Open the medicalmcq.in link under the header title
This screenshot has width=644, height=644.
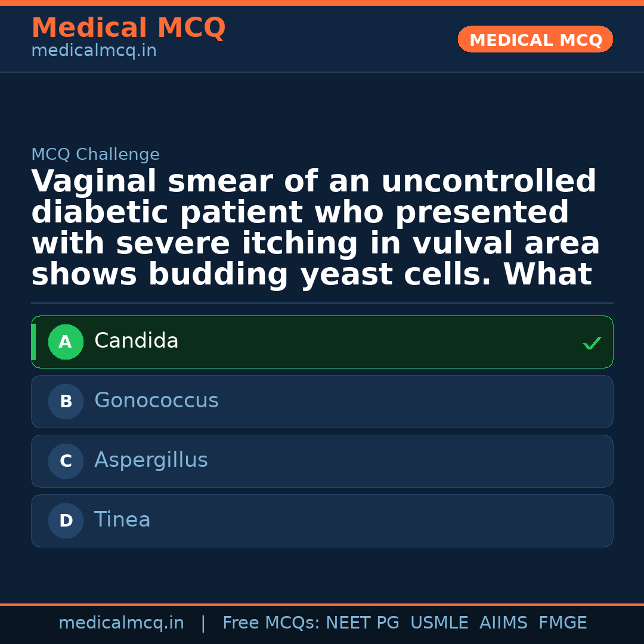[x=94, y=51]
